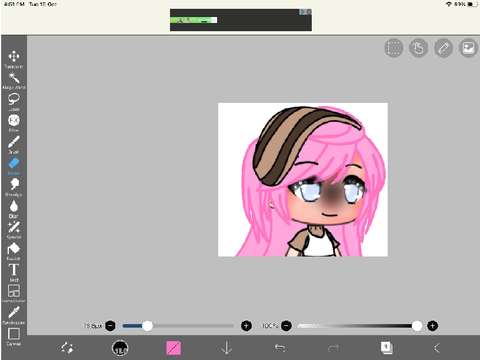
Task: Open the Filter (FX) tool
Action: point(14,123)
